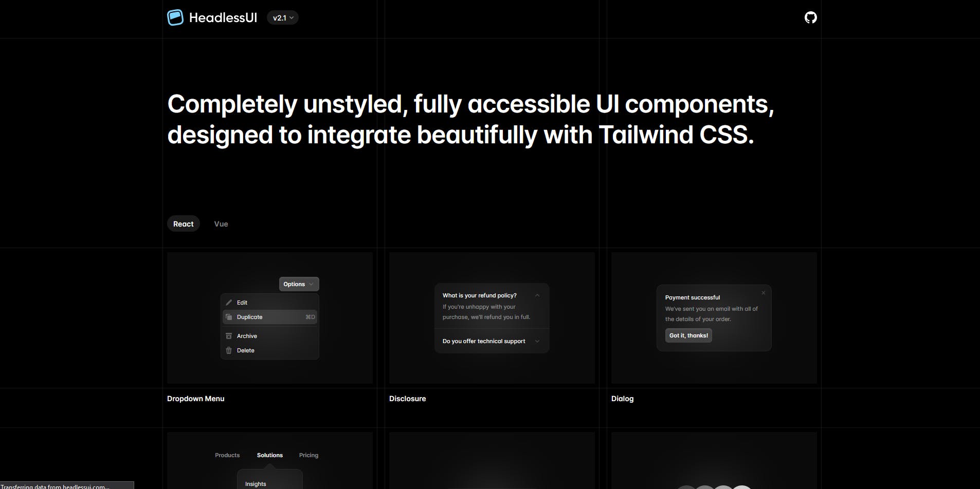Image resolution: width=980 pixels, height=489 pixels.
Task: Close the Payment successful dialog via X
Action: 763,293
